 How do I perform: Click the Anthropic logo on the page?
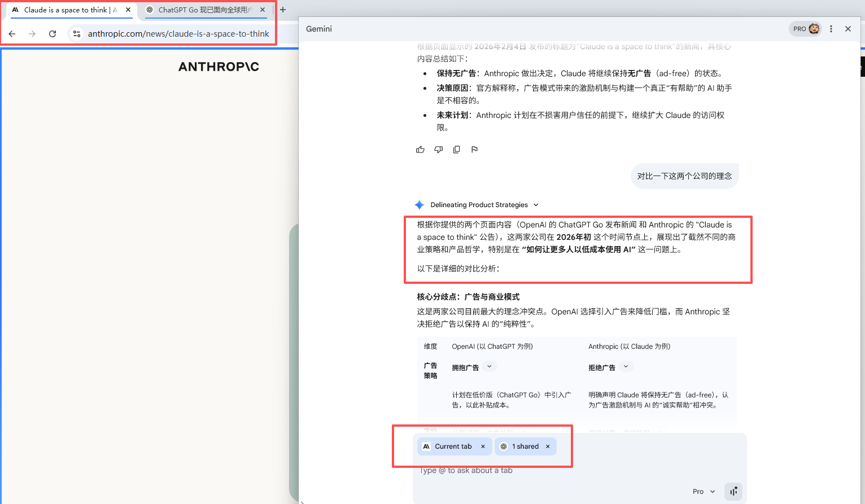tap(219, 67)
